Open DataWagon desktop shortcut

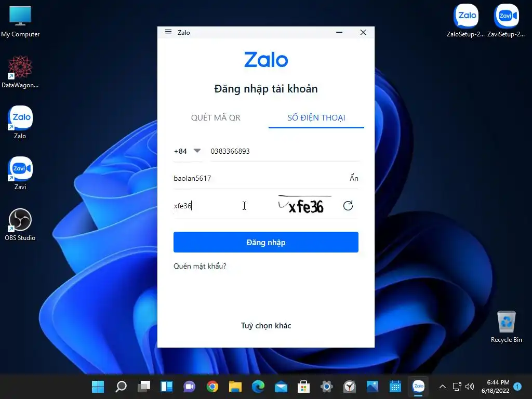(20, 72)
